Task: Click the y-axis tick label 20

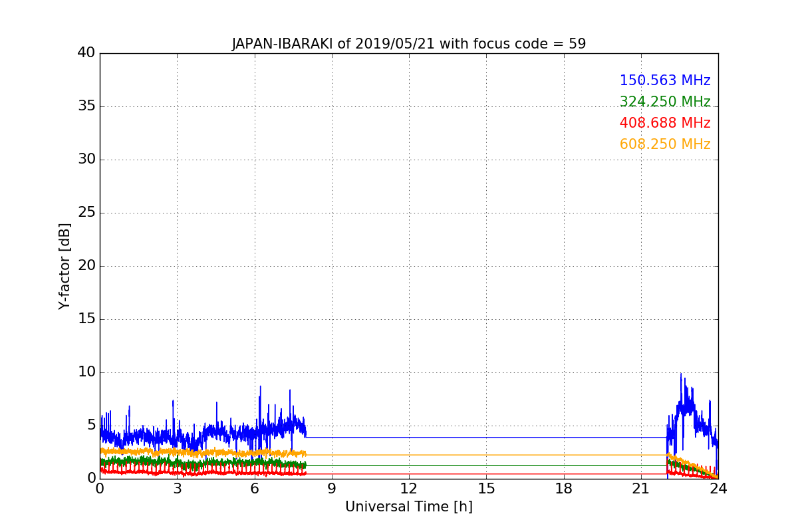Action: [86, 265]
